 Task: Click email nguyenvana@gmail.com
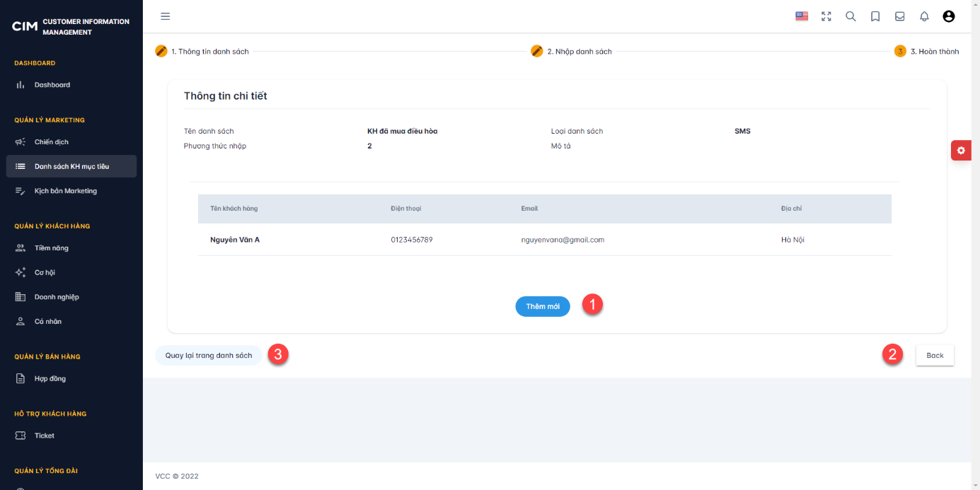click(563, 240)
